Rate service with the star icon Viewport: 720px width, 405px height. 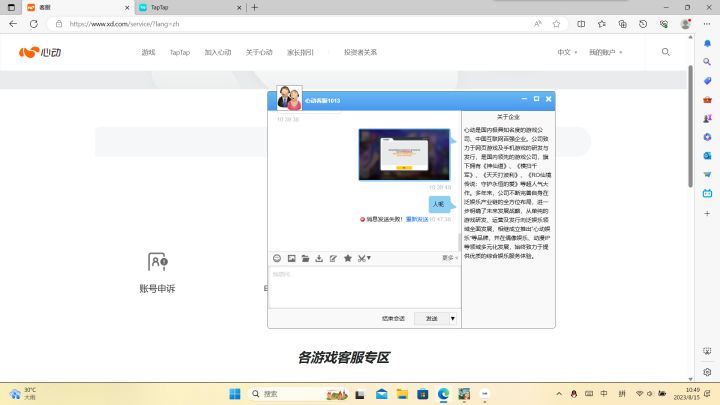coord(348,258)
